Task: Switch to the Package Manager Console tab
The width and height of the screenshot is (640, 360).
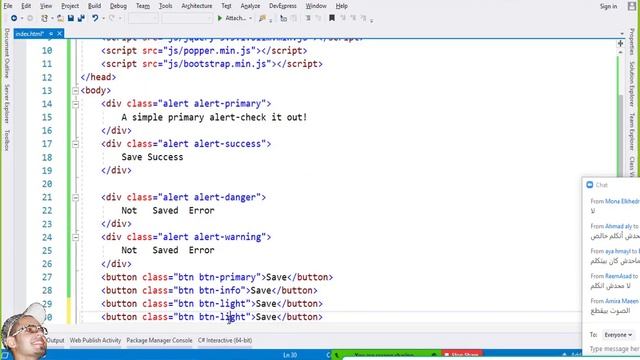Action: click(159, 340)
